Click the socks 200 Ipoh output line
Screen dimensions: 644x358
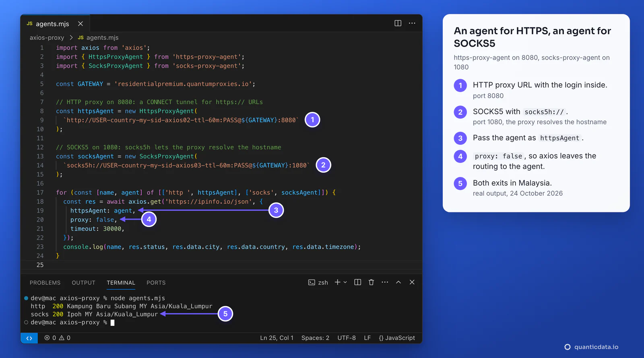pos(94,314)
